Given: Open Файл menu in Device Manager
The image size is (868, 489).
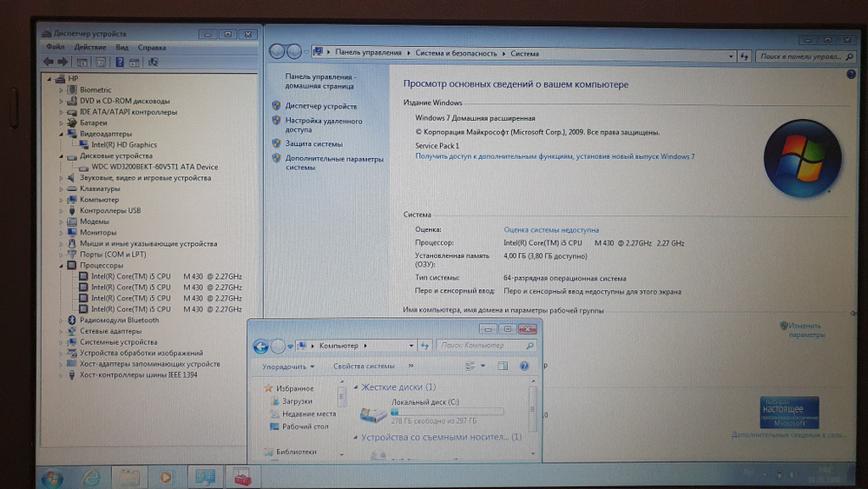Looking at the screenshot, I should [56, 47].
